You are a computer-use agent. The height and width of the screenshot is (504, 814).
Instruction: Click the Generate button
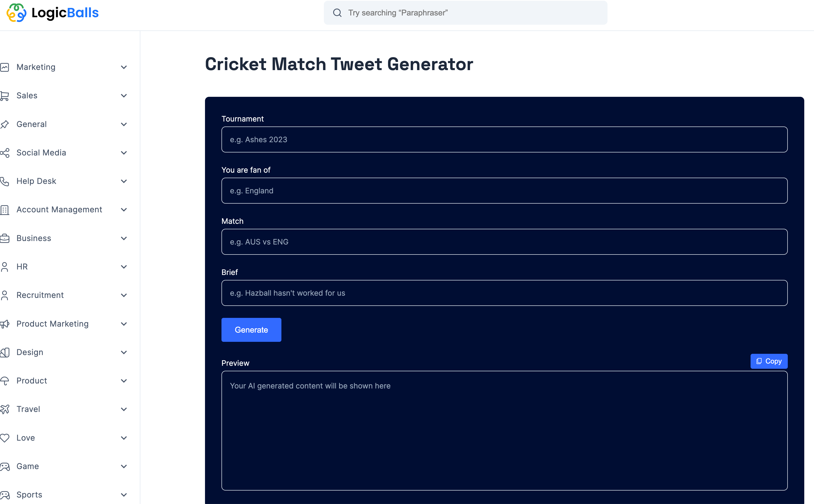(x=251, y=330)
